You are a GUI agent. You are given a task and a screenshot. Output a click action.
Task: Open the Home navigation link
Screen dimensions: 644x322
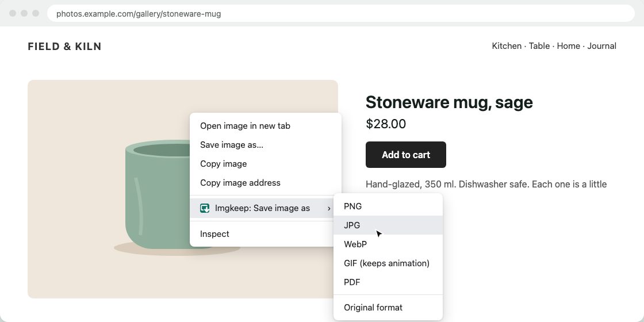[569, 46]
